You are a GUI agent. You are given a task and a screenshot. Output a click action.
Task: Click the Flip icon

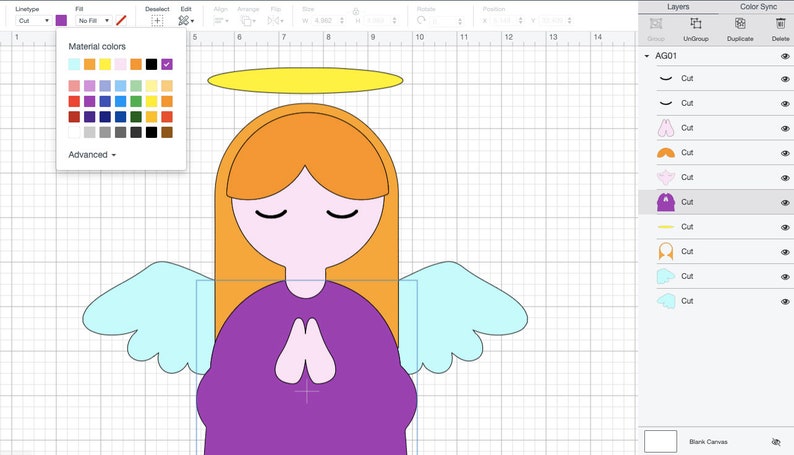click(x=273, y=21)
